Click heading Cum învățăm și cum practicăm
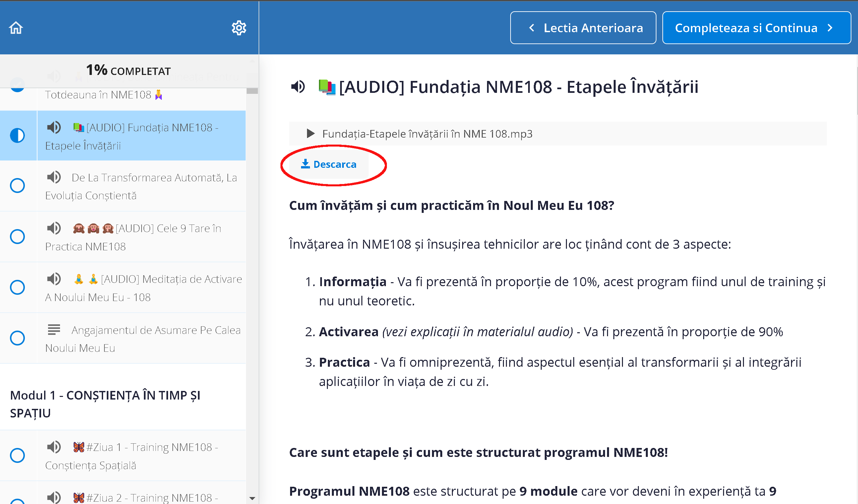The height and width of the screenshot is (504, 858). point(452,206)
